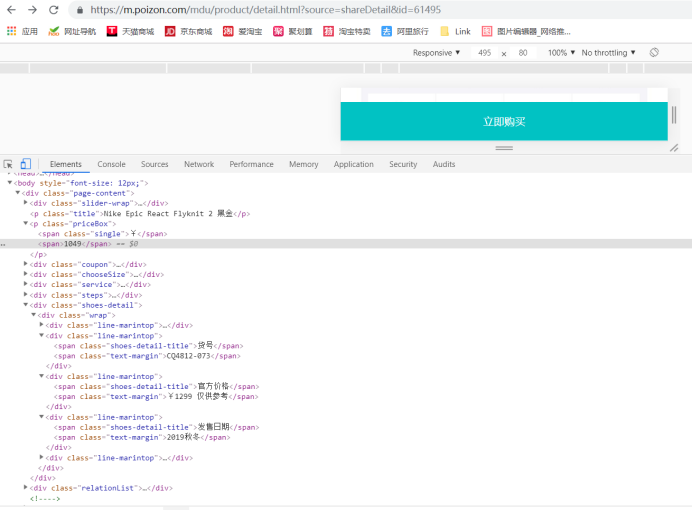Switch to the Memory tab

click(304, 164)
